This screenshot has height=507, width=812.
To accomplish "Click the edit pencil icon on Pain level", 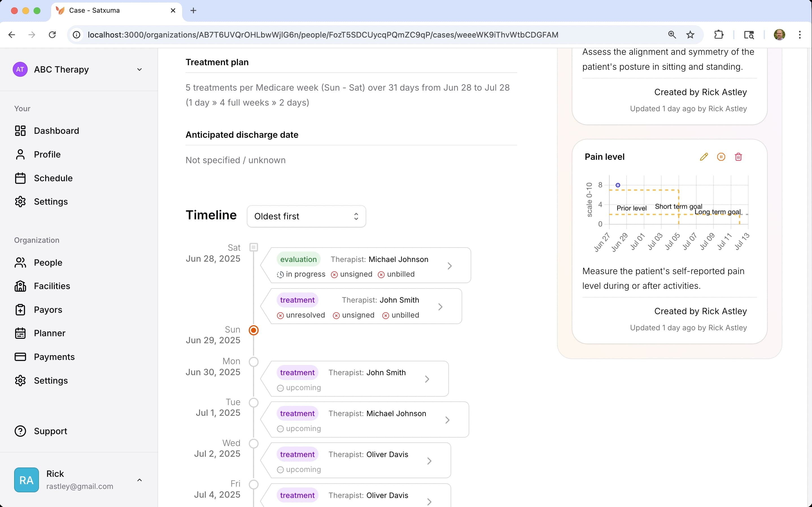I will [x=704, y=157].
